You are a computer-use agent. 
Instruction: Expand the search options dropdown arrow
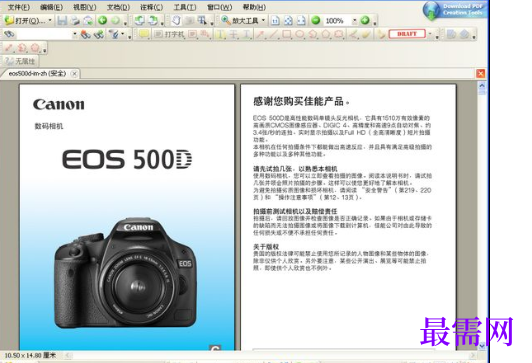tap(122, 34)
